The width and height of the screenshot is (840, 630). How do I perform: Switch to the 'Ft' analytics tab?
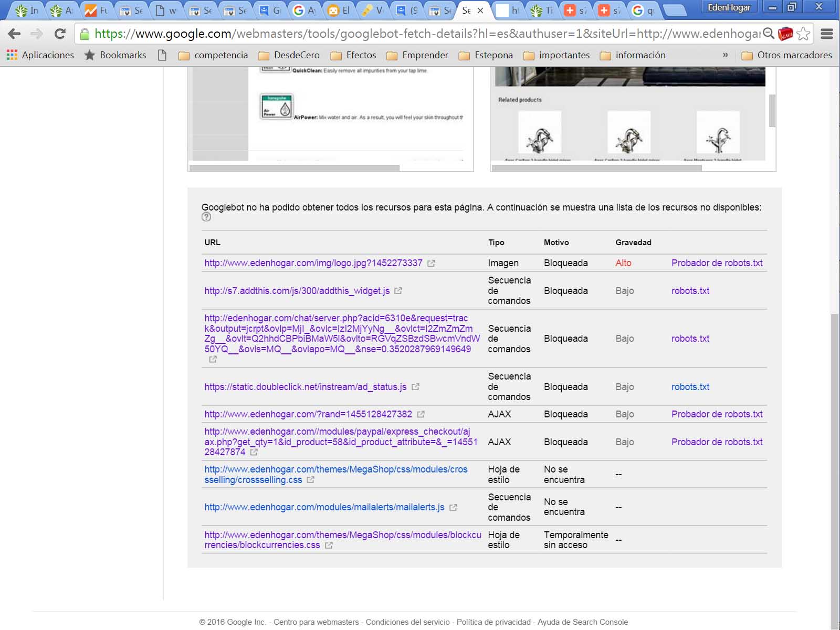coord(97,10)
